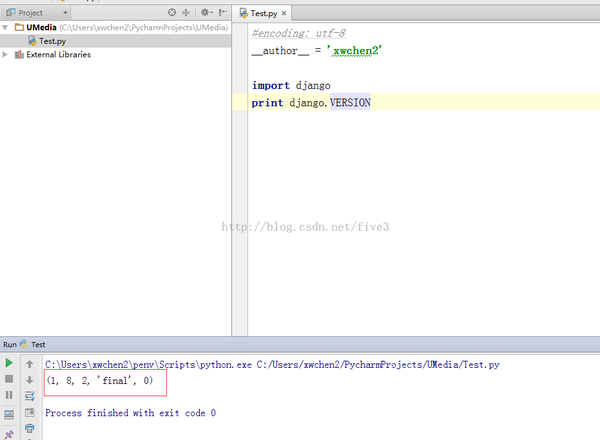The width and height of the screenshot is (600, 440).
Task: Expand the External Libraries node
Action: click(x=6, y=55)
